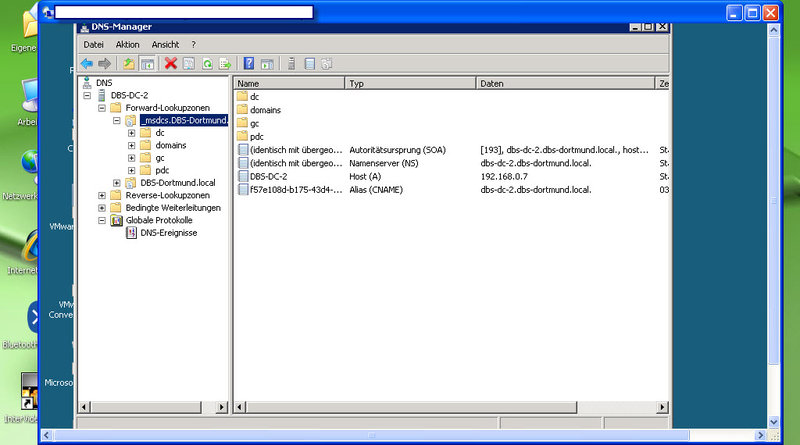
Task: Click the new server toolbar icon
Action: point(291,64)
